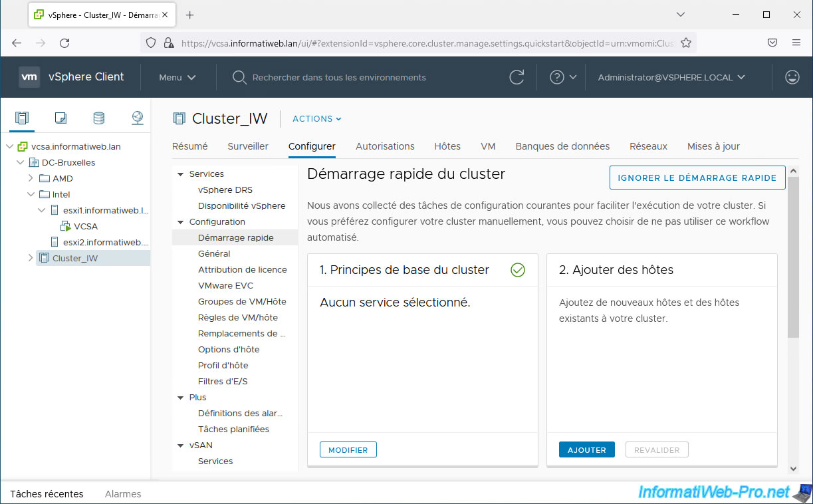Collapse the Intel folder node
Screen dimensions: 813x504
click(31, 194)
